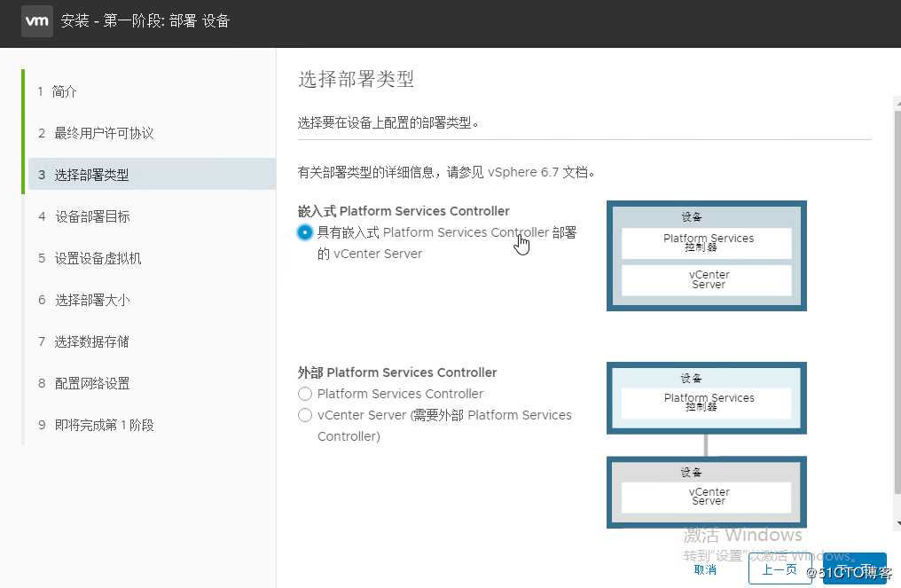901x588 pixels.
Task: Open step 5 设置设备虚拟机
Action: click(90, 258)
